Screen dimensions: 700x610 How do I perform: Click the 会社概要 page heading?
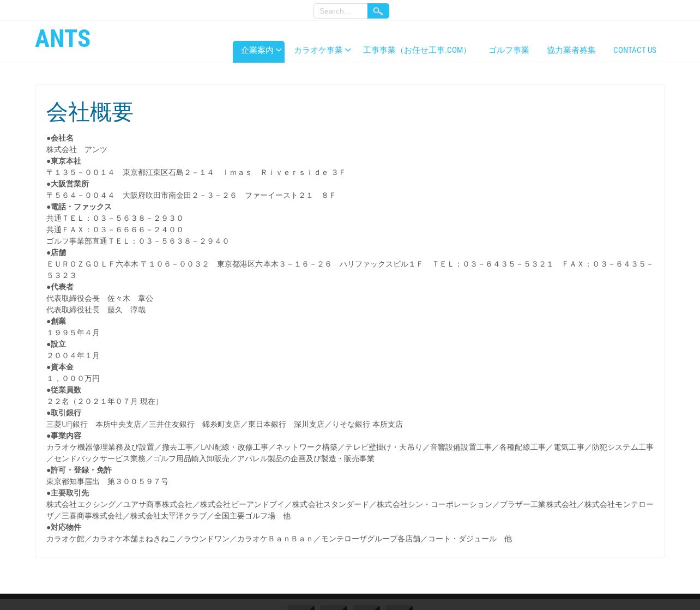pyautogui.click(x=90, y=112)
